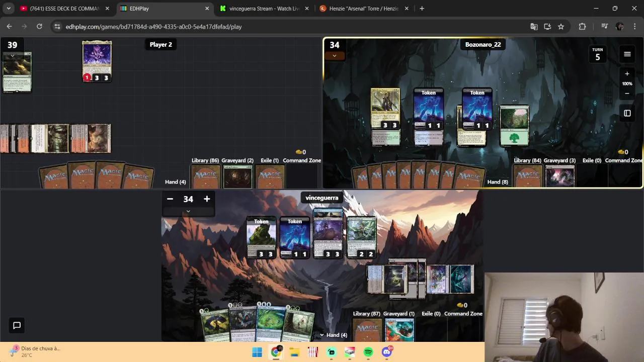644x362 pixels.
Task: Open Player 2's Library (86) pile
Action: point(205,176)
